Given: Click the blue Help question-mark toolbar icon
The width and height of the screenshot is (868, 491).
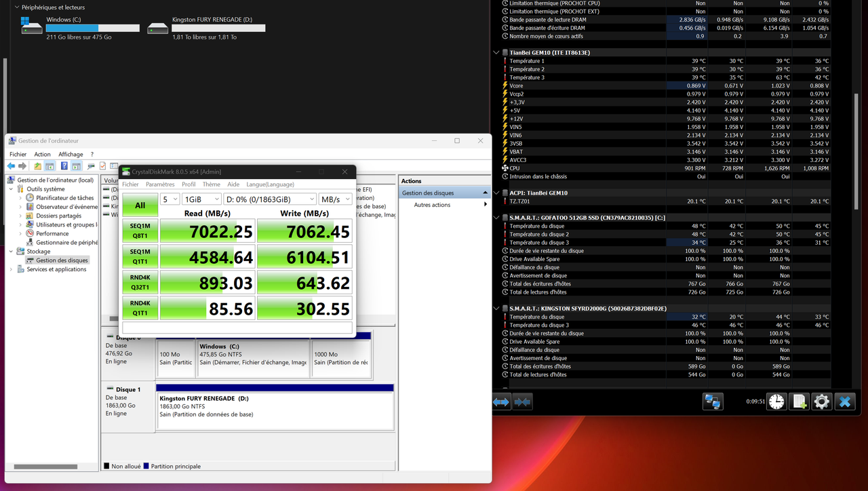Looking at the screenshot, I should click(x=64, y=166).
